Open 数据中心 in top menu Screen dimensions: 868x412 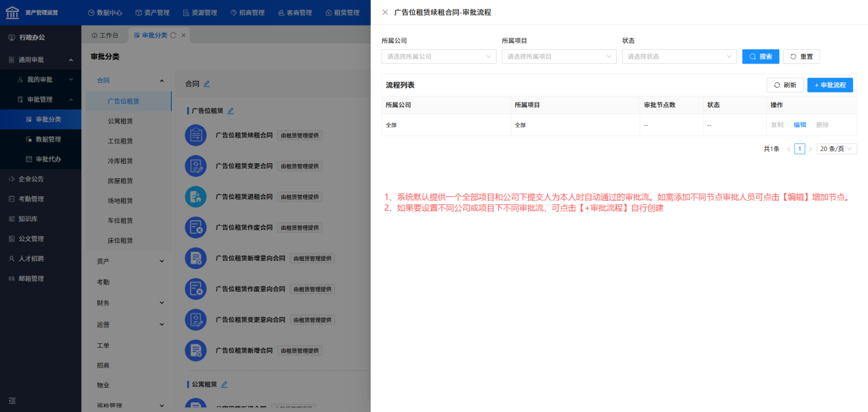(x=105, y=12)
